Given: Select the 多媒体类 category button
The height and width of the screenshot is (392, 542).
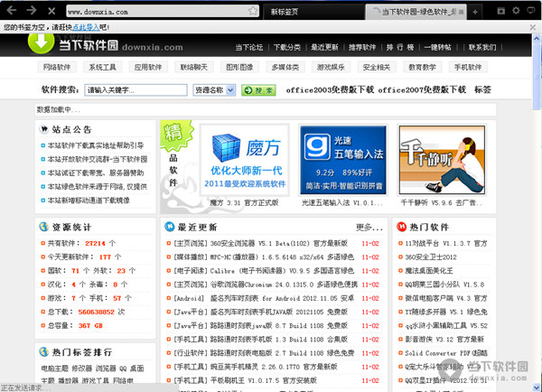Looking at the screenshot, I should click(x=285, y=67).
